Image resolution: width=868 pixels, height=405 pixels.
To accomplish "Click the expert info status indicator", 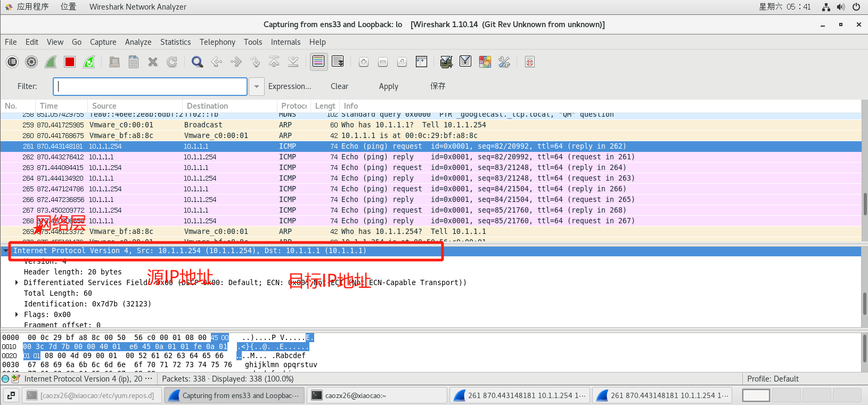I will point(5,379).
